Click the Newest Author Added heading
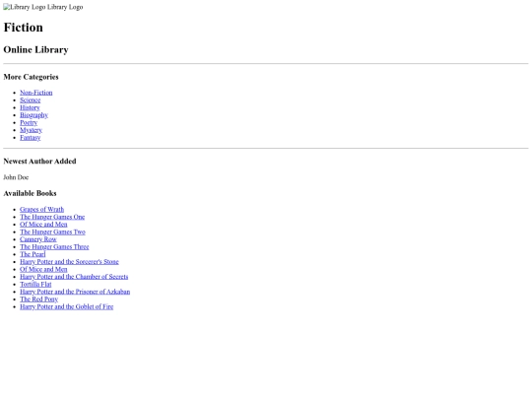Image resolution: width=532 pixels, height=399 pixels. click(39, 162)
